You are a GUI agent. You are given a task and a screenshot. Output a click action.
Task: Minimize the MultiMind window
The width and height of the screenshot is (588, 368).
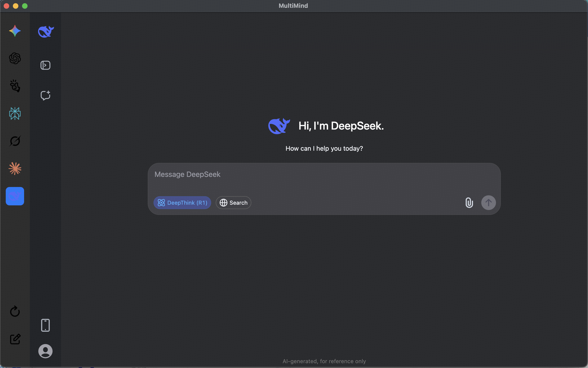coord(16,6)
